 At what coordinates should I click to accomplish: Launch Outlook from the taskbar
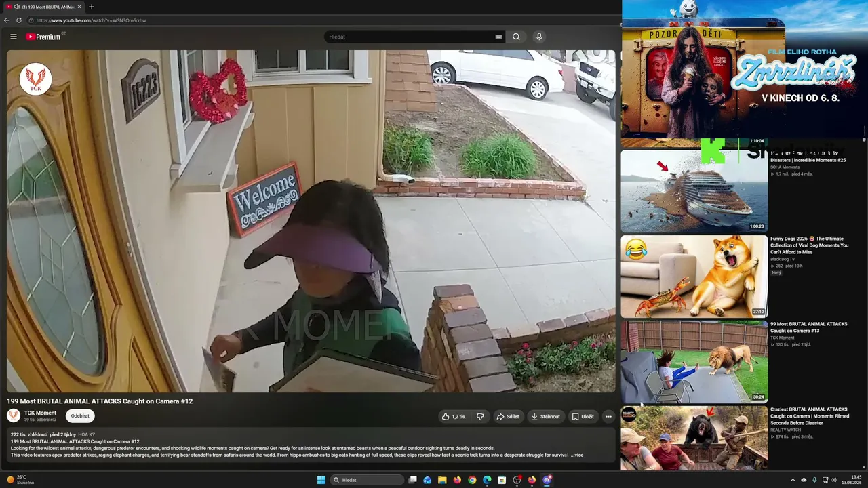427,480
